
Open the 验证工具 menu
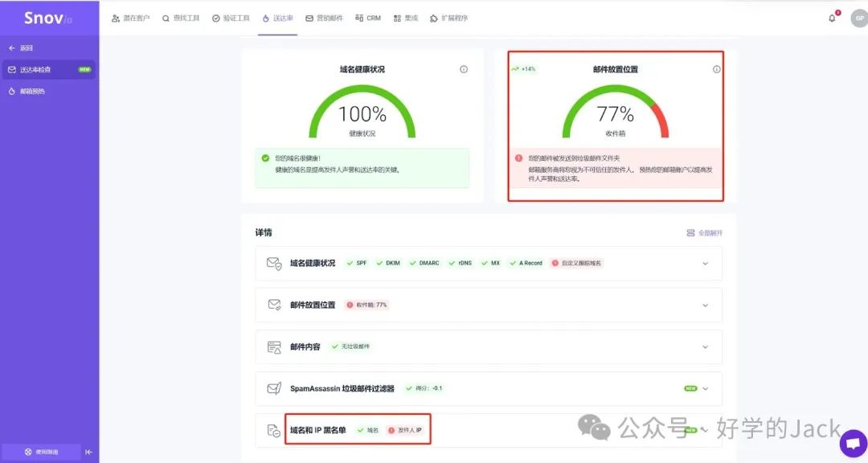pos(231,18)
